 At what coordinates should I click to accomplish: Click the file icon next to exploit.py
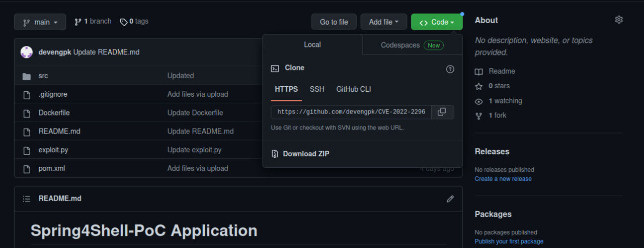click(x=27, y=150)
